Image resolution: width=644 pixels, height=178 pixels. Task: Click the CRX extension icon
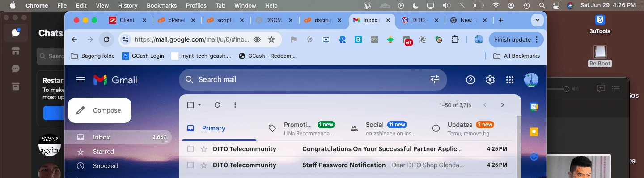(x=374, y=39)
